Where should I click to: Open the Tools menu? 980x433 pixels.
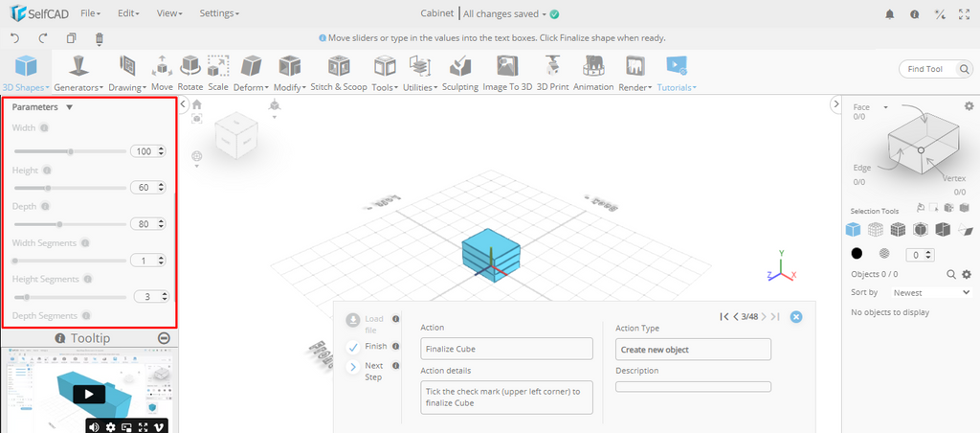click(385, 73)
